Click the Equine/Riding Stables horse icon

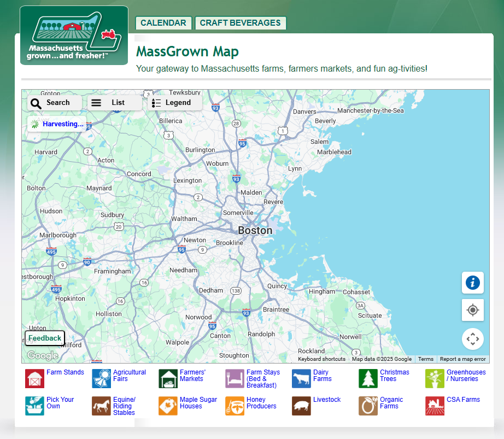point(101,406)
